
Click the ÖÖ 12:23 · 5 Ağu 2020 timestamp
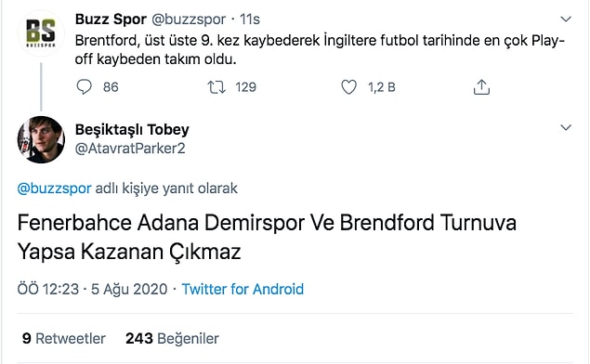point(92,289)
